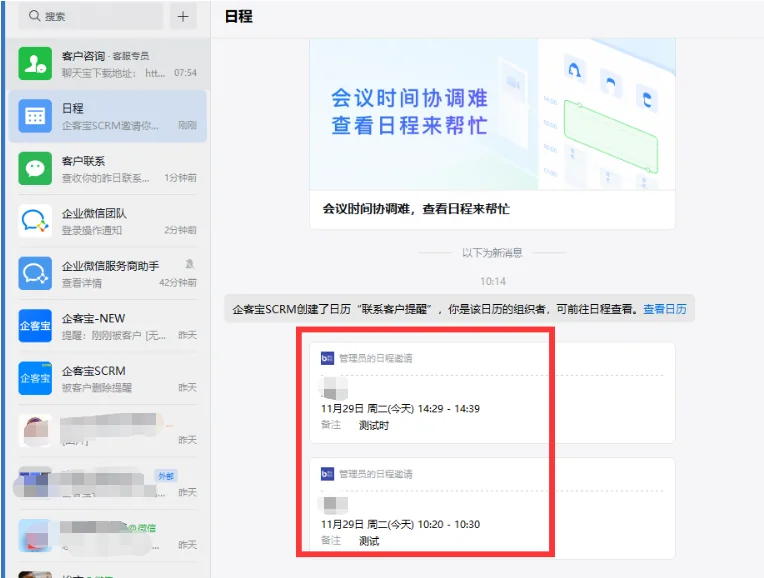764x578 pixels.
Task: Click the 会议时间协调难，查看日程来帮忙 caption
Action: coord(416,209)
